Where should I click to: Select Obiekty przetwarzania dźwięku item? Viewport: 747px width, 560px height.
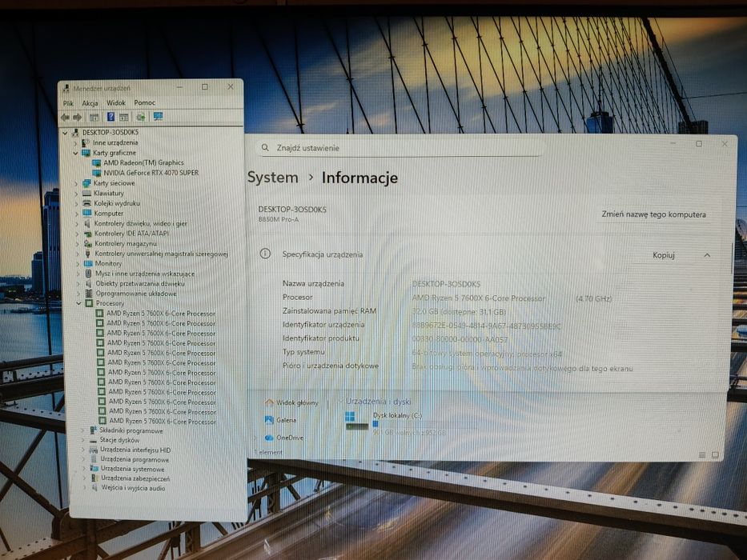[140, 284]
